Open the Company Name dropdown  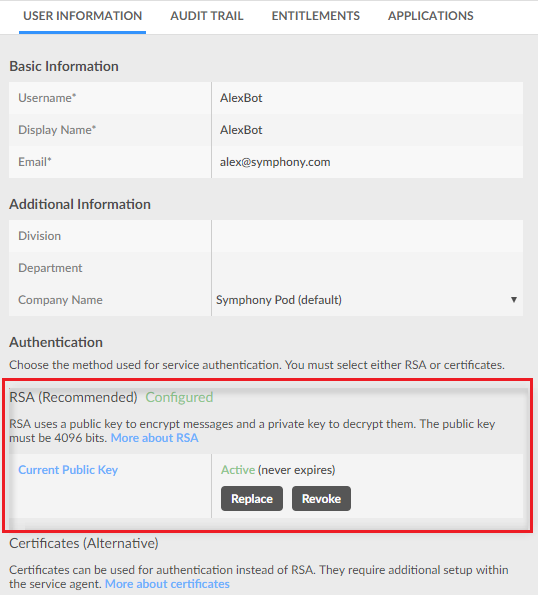coord(367,300)
